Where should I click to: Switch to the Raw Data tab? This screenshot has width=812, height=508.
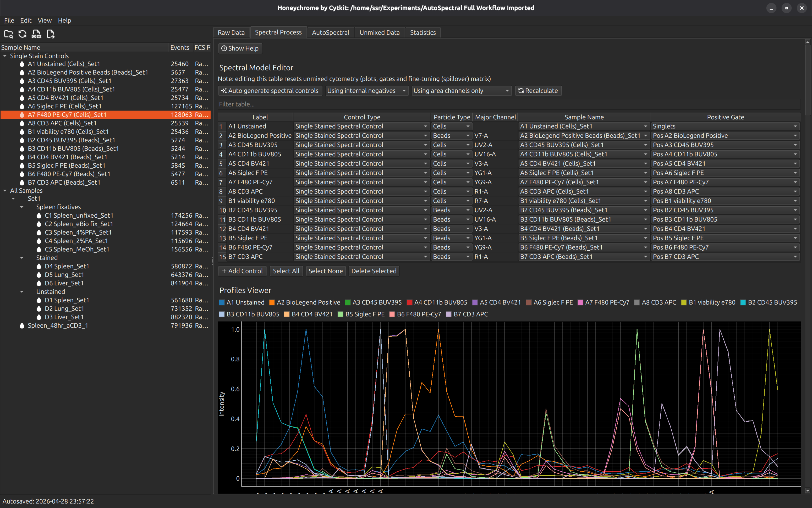tap(231, 33)
